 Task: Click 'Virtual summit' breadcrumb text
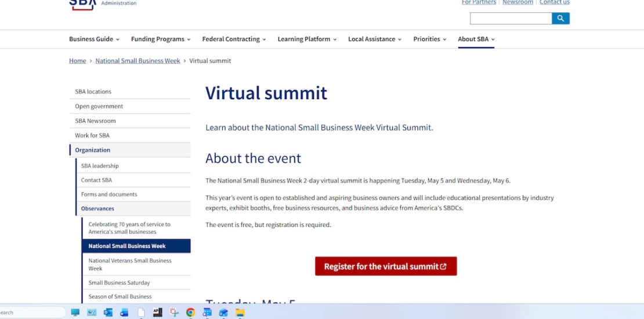pyautogui.click(x=210, y=61)
